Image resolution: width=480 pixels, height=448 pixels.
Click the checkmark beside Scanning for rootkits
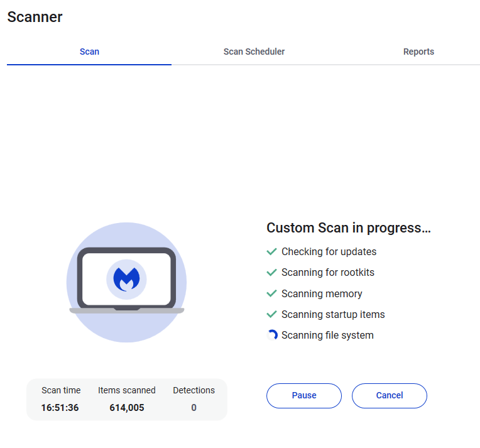[x=271, y=273]
